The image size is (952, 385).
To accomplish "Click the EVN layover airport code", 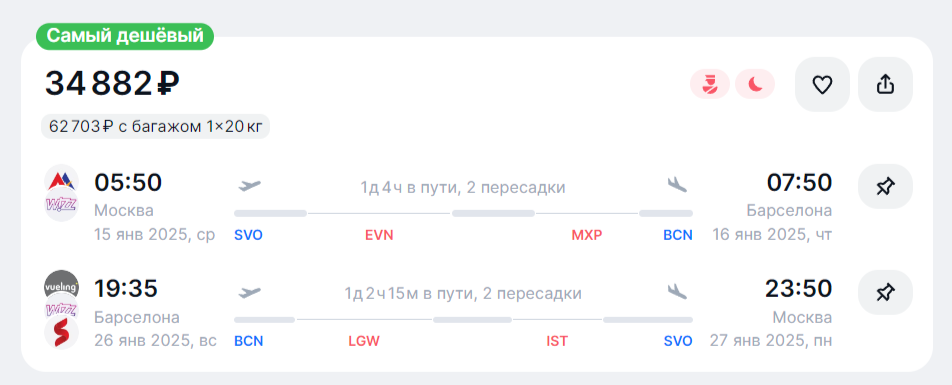I will [x=379, y=235].
